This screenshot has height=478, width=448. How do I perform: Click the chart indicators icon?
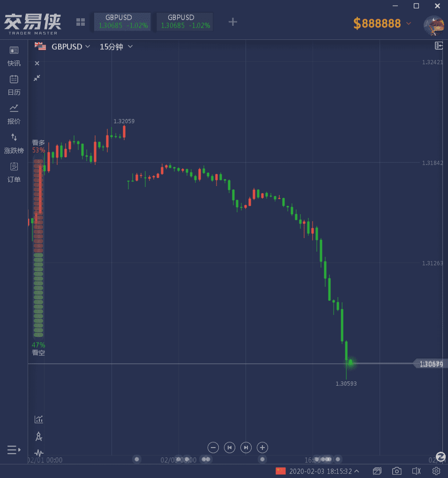click(x=39, y=419)
